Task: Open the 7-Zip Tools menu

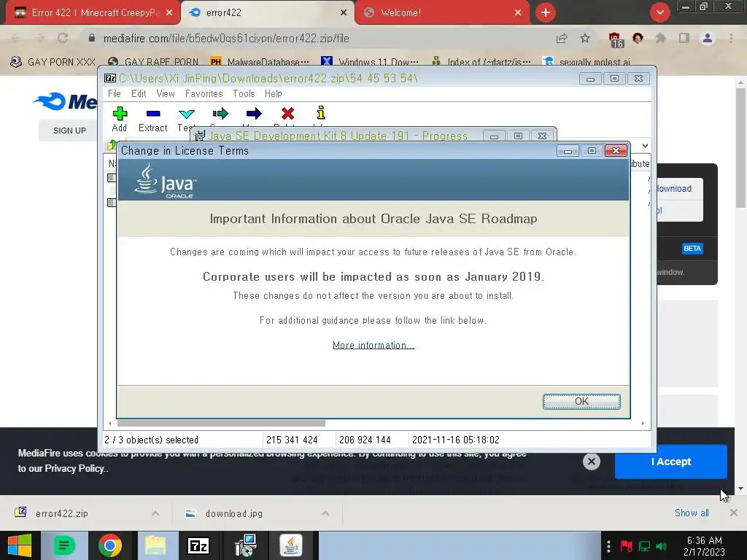Action: [244, 94]
